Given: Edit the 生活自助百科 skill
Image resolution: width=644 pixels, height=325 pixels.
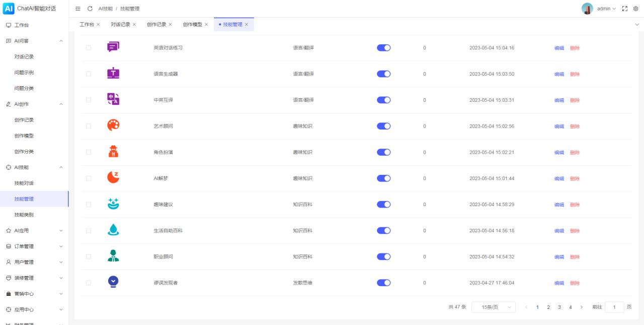Looking at the screenshot, I should coord(559,231).
